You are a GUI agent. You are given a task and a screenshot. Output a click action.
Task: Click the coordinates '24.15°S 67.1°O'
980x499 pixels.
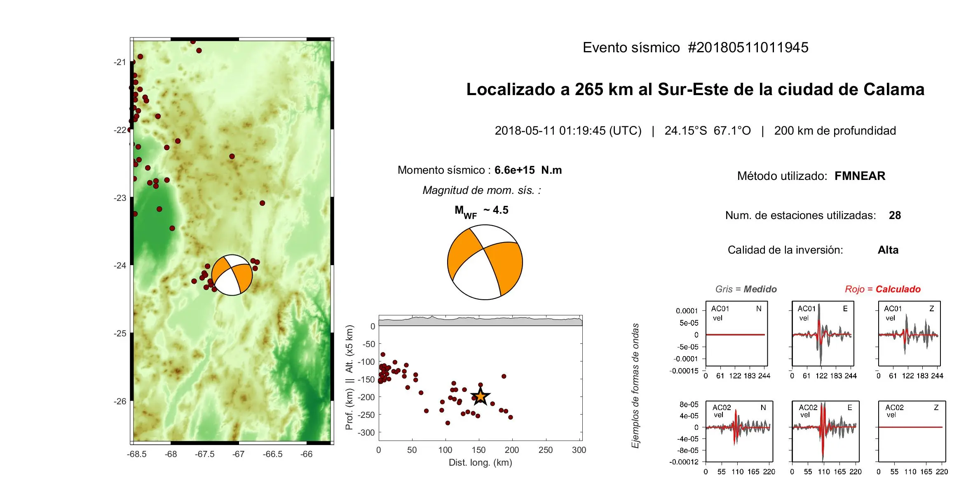[x=708, y=131]
